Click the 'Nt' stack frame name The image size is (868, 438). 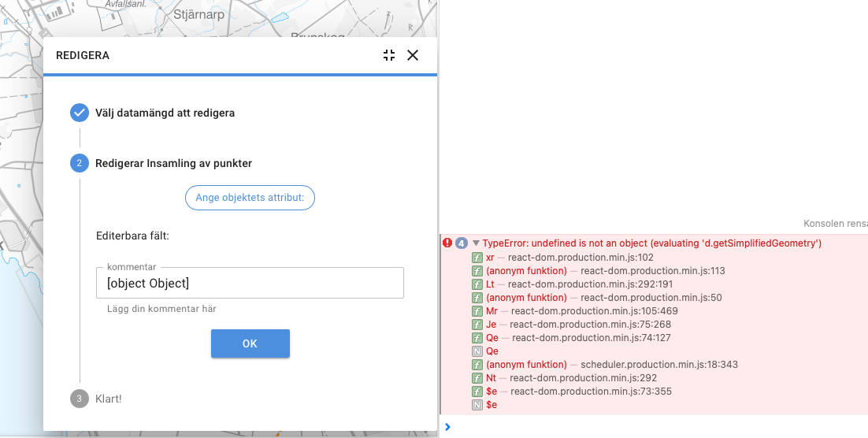(491, 378)
